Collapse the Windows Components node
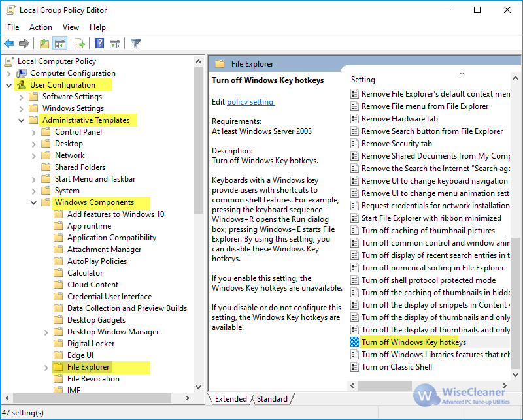The width and height of the screenshot is (523, 420). 34,202
